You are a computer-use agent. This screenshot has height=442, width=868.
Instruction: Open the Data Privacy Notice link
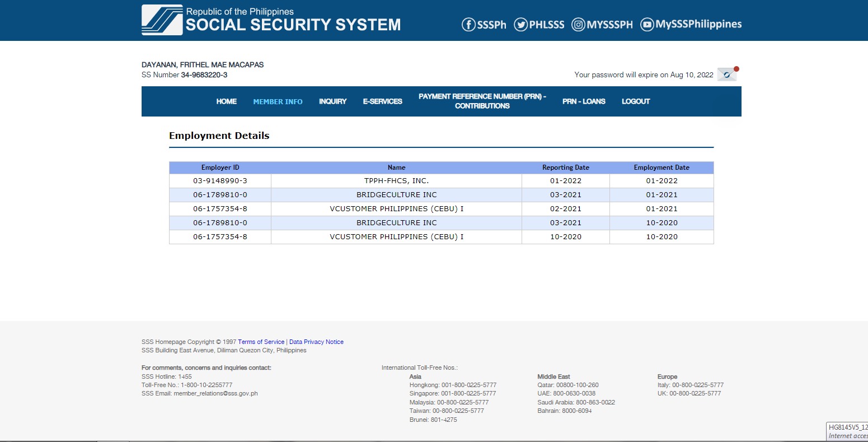pos(316,342)
